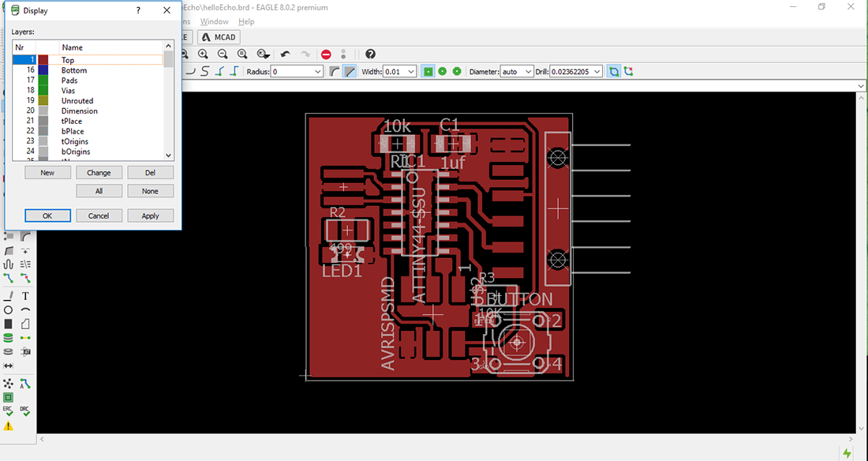Click the layer list scroll-down arrow
The width and height of the screenshot is (868, 461).
point(169,156)
